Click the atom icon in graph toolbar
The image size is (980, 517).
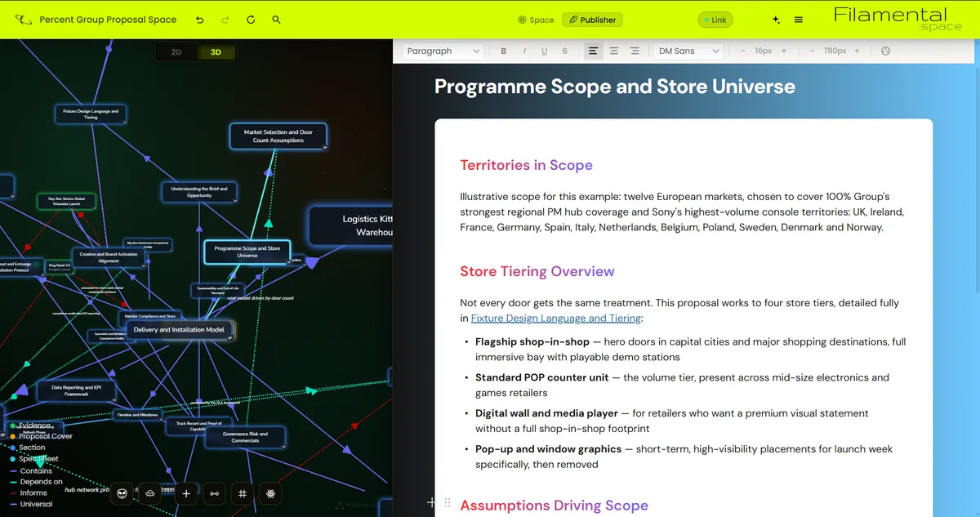click(271, 493)
